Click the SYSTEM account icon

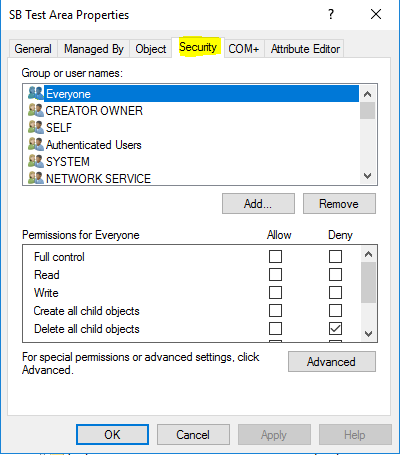click(36, 161)
